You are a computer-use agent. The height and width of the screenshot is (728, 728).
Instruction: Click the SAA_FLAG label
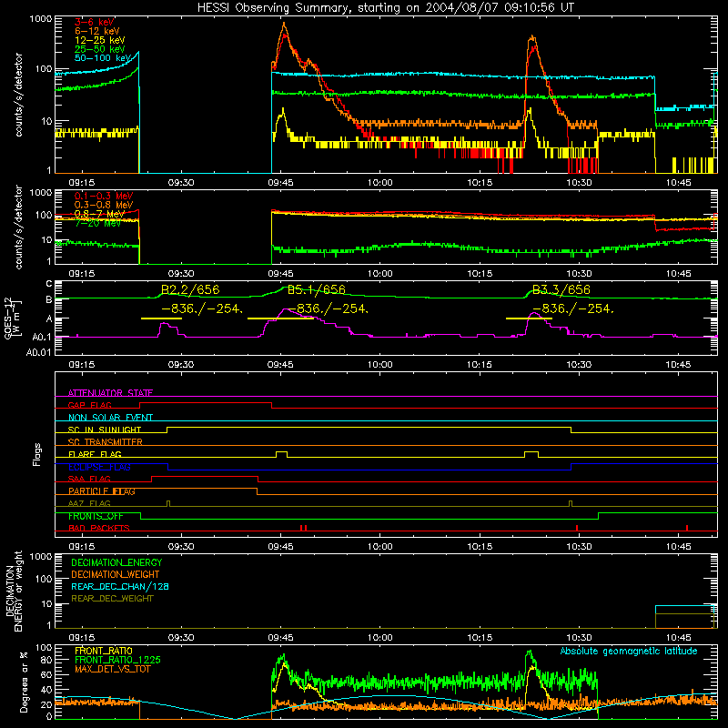click(89, 479)
